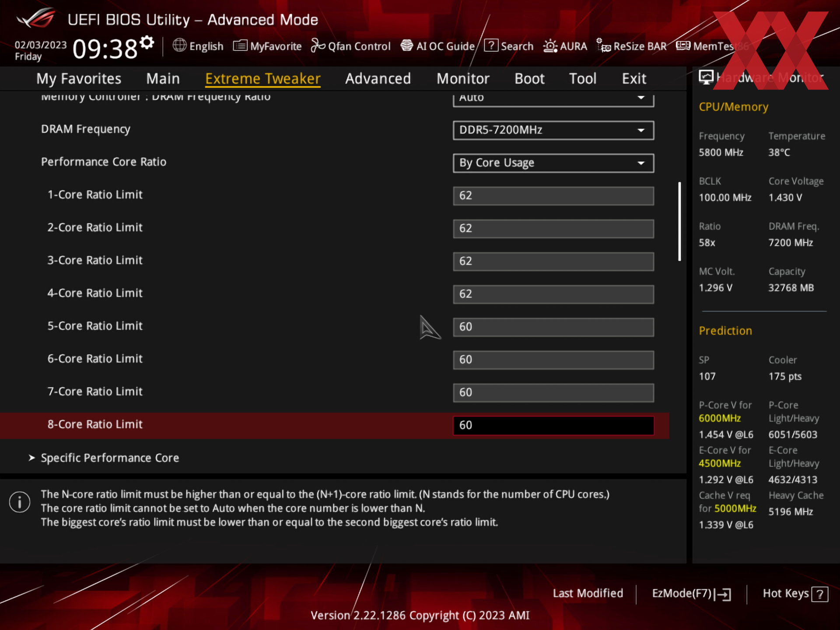Viewport: 840px width, 630px height.
Task: Open Performance Core Ratio dropdown
Action: pos(553,163)
